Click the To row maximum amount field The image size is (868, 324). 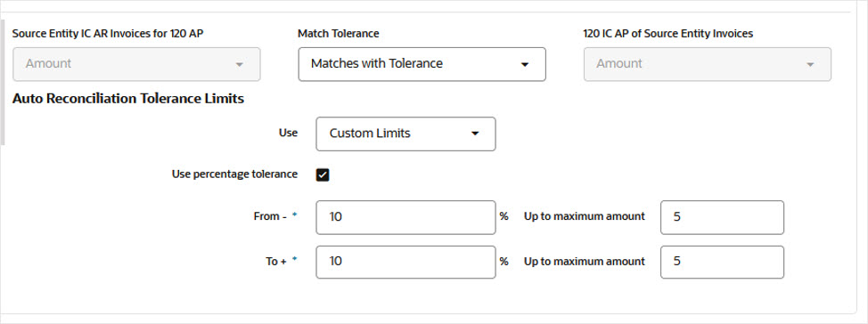click(x=722, y=262)
